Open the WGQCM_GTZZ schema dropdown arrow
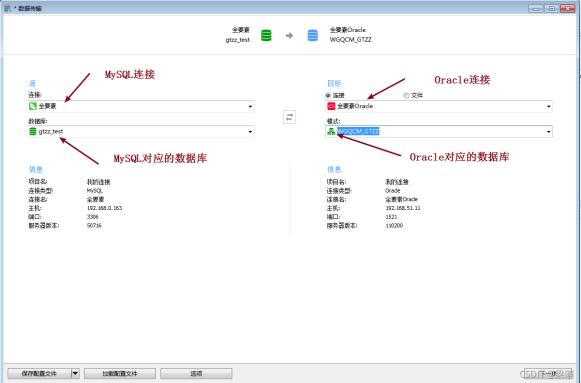The image size is (581, 383). 548,132
